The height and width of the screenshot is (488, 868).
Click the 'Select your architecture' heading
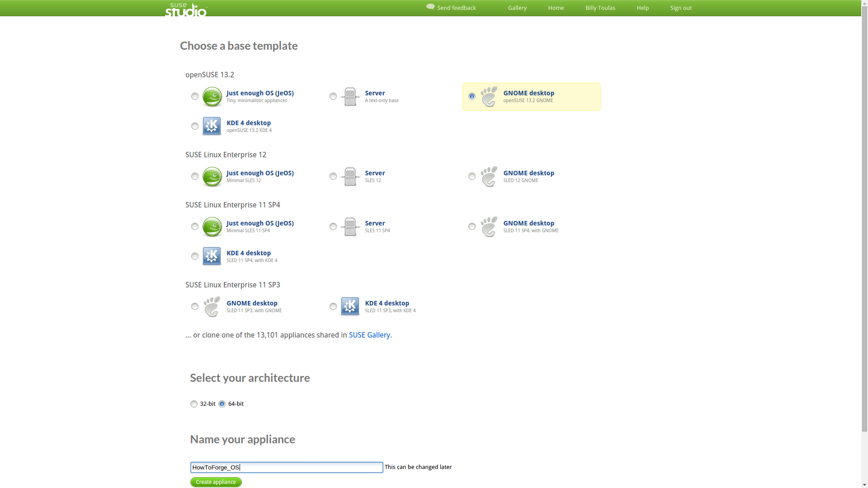(250, 378)
